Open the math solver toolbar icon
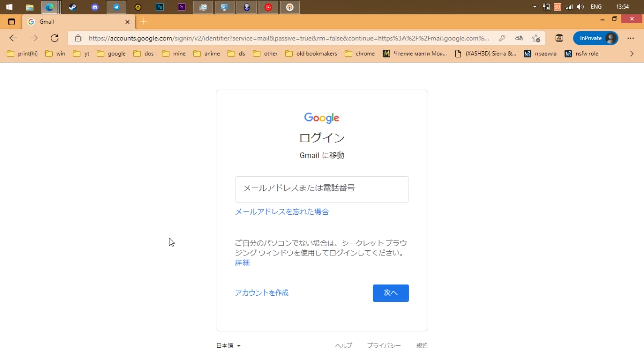The image size is (644, 362). coord(559,38)
